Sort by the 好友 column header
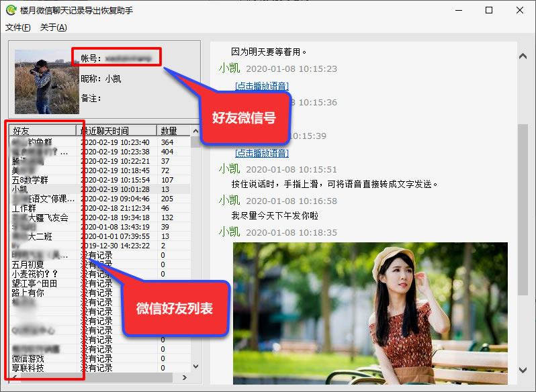Image resolution: width=536 pixels, height=392 pixels. tap(42, 131)
